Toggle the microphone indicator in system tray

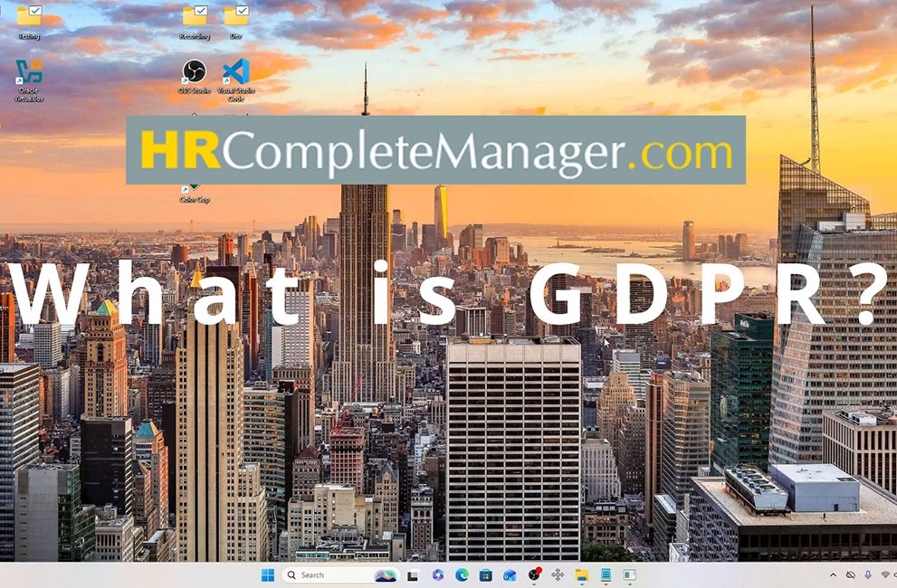868,574
